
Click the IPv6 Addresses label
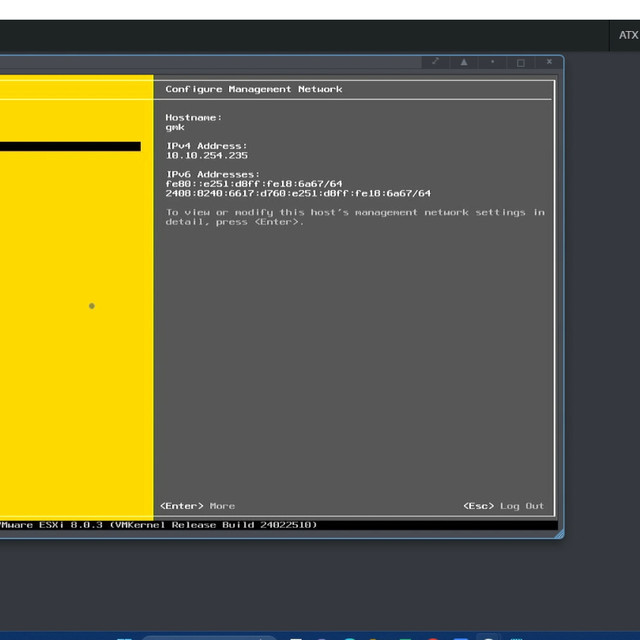tap(213, 174)
